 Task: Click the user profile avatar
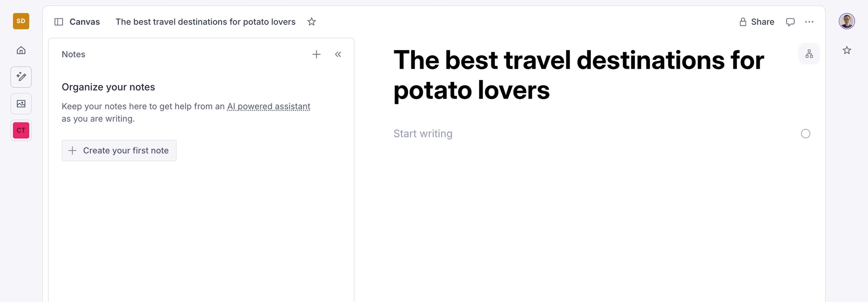tap(847, 21)
